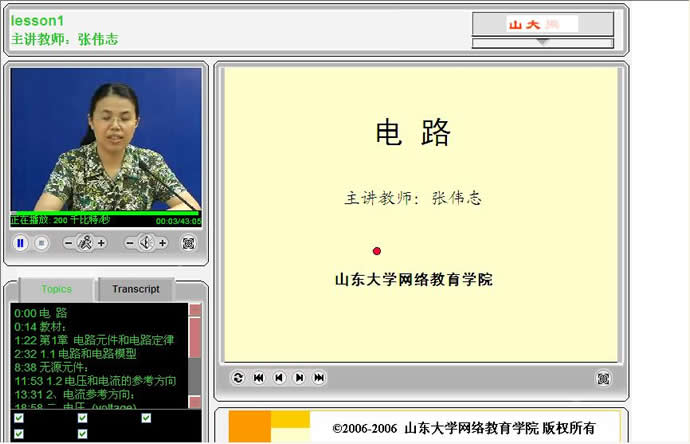
Task: Open fullscreen for the slide panel
Action: pos(603,378)
